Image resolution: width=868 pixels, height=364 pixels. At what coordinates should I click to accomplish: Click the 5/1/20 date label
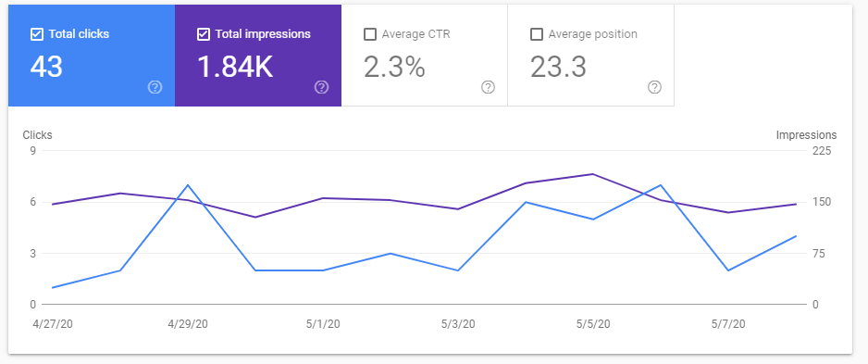[x=323, y=324]
